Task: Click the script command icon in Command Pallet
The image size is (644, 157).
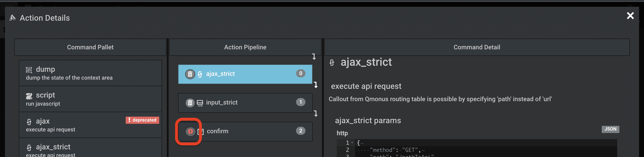Action: coord(29,96)
